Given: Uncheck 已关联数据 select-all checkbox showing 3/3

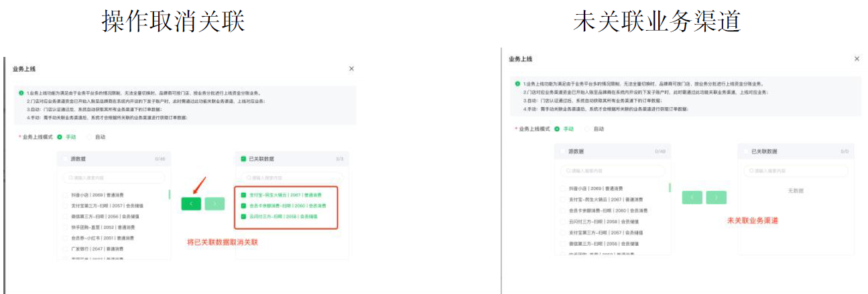Looking at the screenshot, I should [243, 159].
